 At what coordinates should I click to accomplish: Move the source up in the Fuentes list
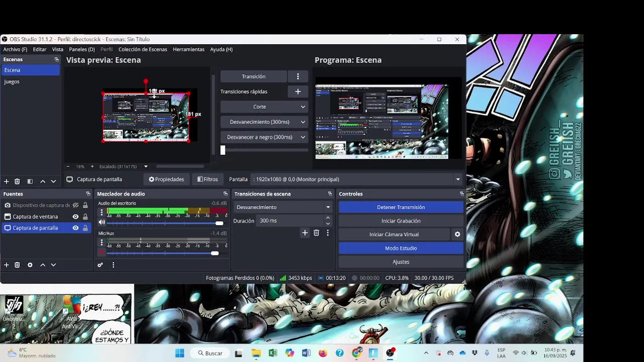(x=43, y=265)
